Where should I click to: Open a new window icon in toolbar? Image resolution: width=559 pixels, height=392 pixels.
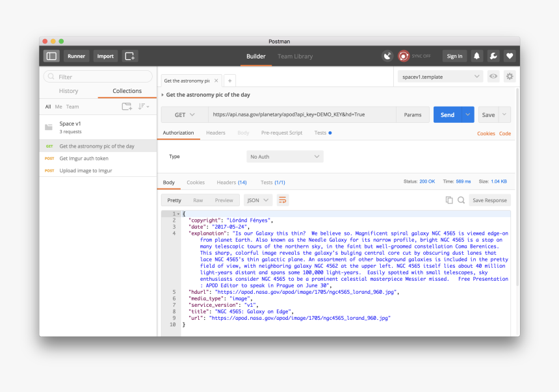(x=130, y=56)
